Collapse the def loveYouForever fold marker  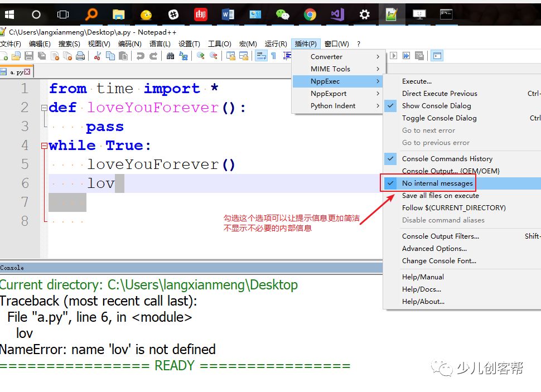coord(44,108)
